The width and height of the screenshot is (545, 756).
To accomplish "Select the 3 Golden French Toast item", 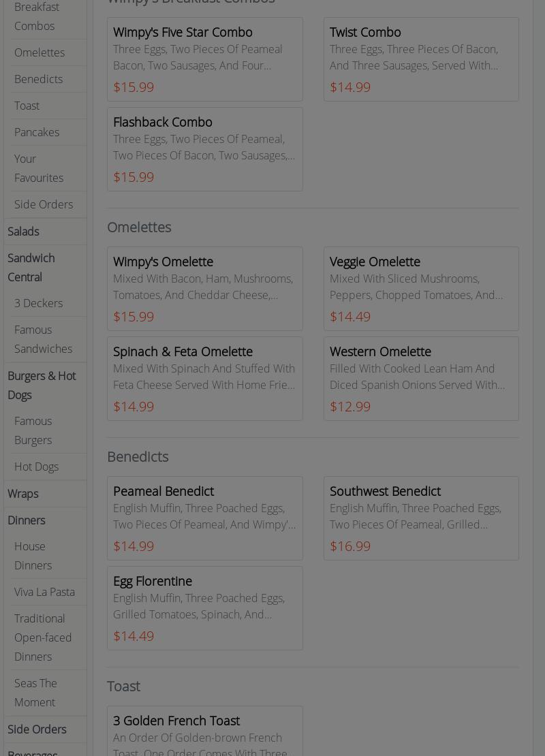I will click(x=204, y=732).
